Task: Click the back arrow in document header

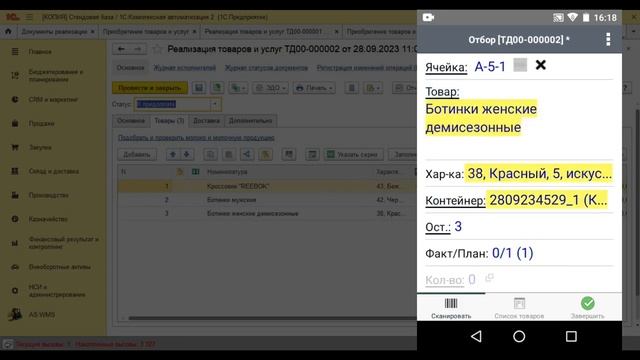Action: click(121, 49)
